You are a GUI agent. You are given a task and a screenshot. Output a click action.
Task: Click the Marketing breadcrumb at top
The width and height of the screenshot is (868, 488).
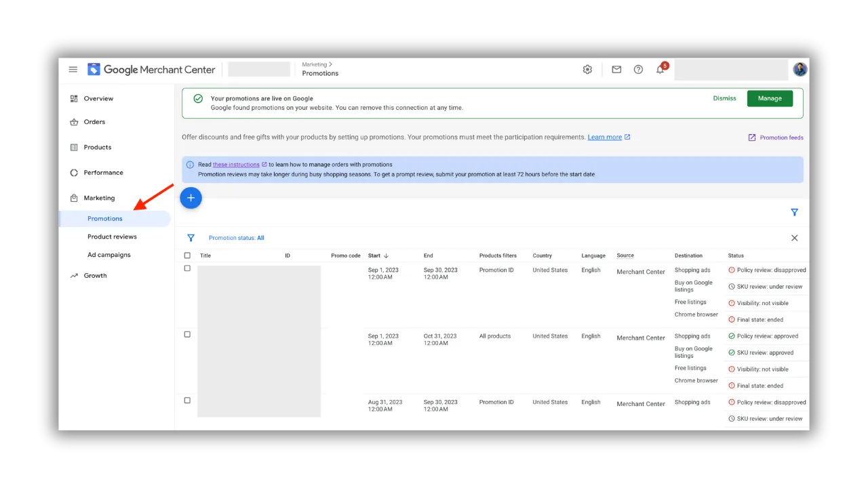pyautogui.click(x=315, y=64)
